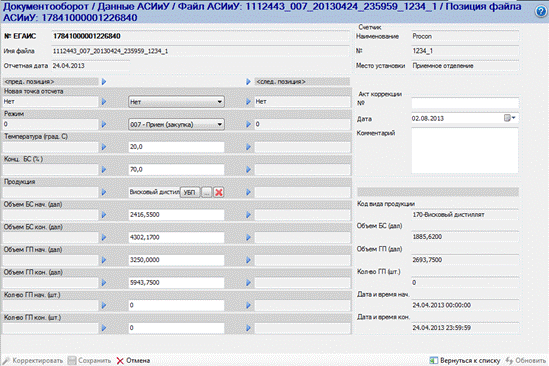Click right arrow in Объем БС нач. row
Image resolution: width=549 pixels, height=366 pixels.
point(248,215)
